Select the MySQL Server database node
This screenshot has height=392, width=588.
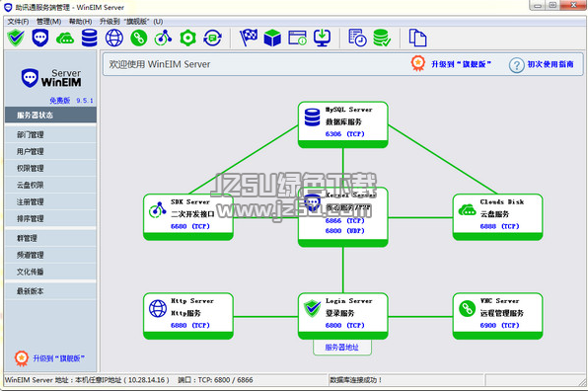342,124
